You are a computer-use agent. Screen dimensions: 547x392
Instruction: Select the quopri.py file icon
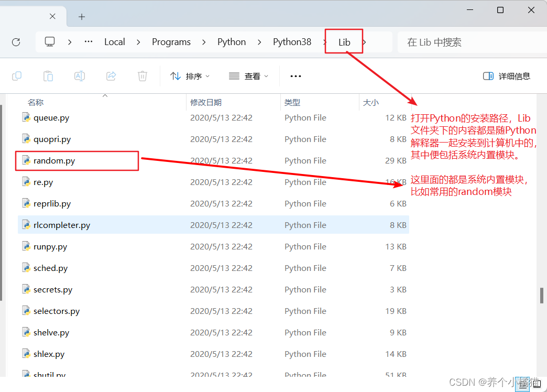coord(26,139)
